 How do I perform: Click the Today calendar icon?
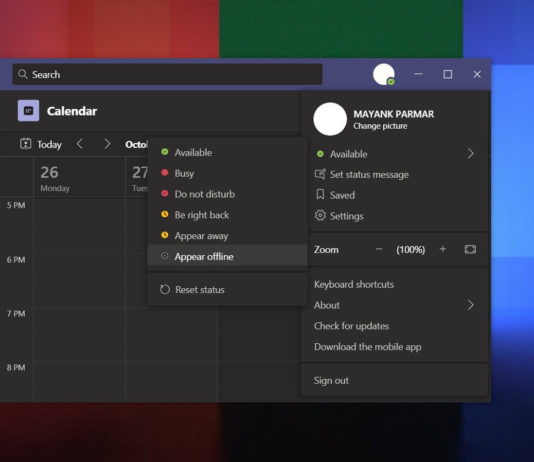pos(26,144)
